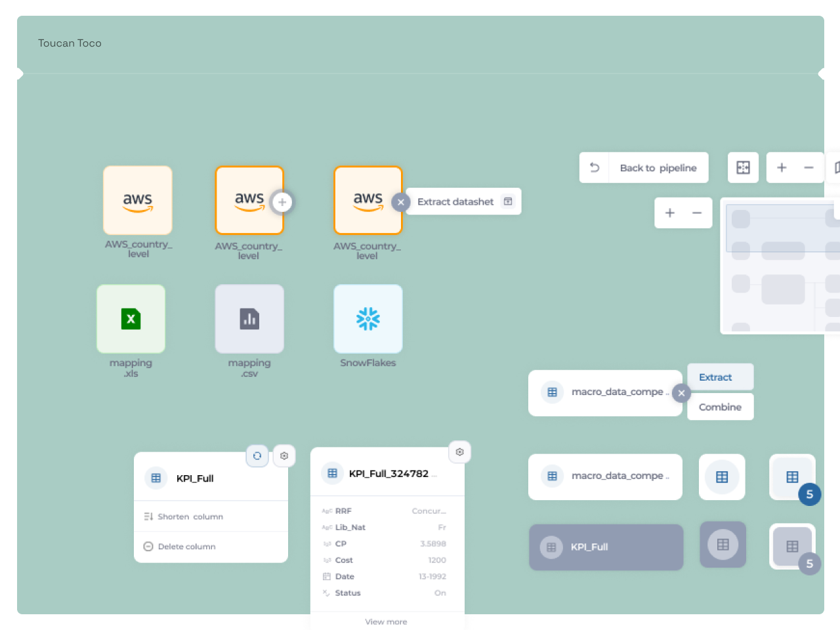
Task: Click the Extract datashet table icon
Action: click(507, 201)
